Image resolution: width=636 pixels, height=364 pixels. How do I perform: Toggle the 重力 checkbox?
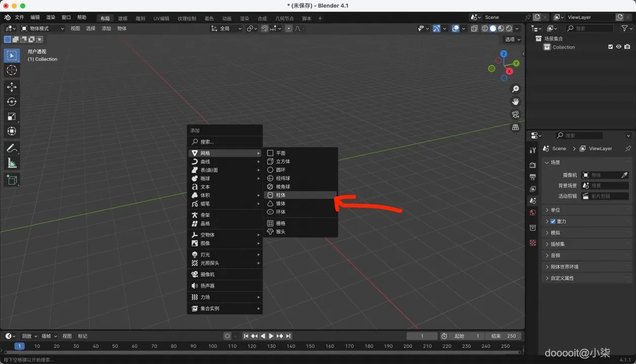(553, 221)
